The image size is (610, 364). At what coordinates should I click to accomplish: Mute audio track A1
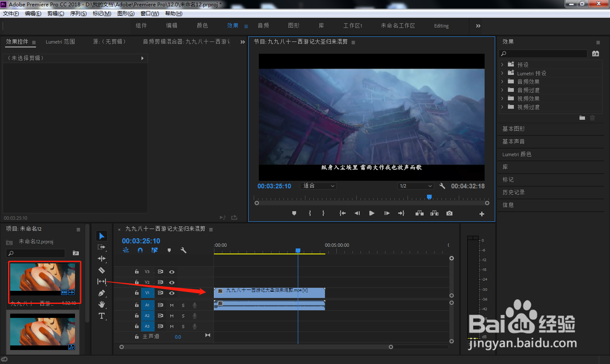click(x=172, y=305)
